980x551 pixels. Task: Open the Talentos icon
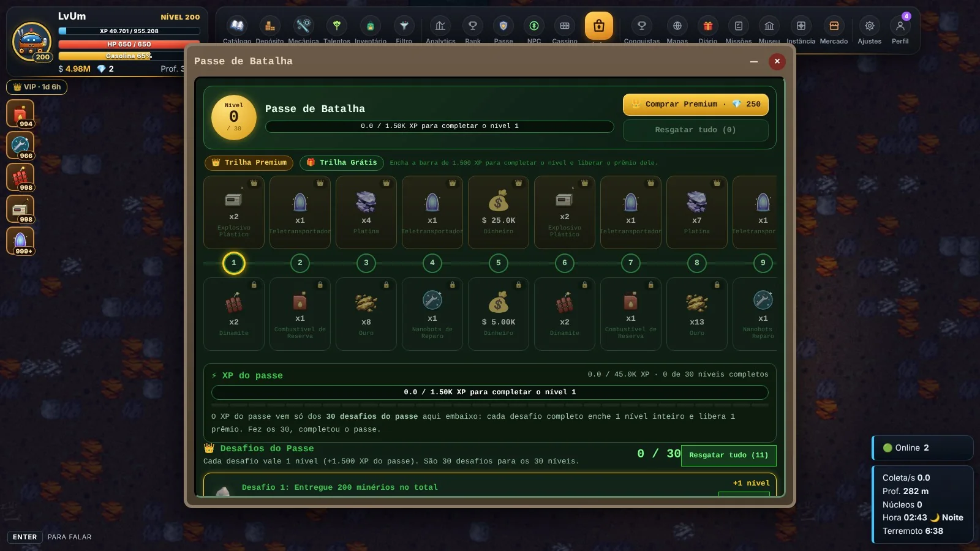[336, 26]
